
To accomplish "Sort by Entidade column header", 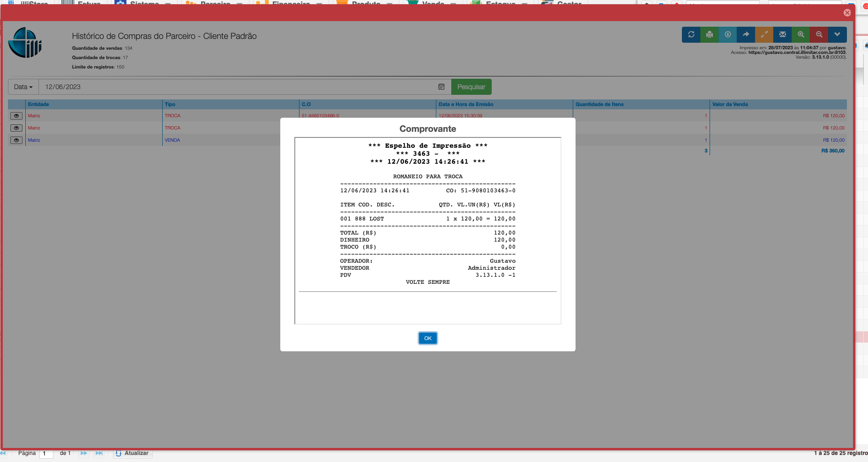I will tap(38, 104).
